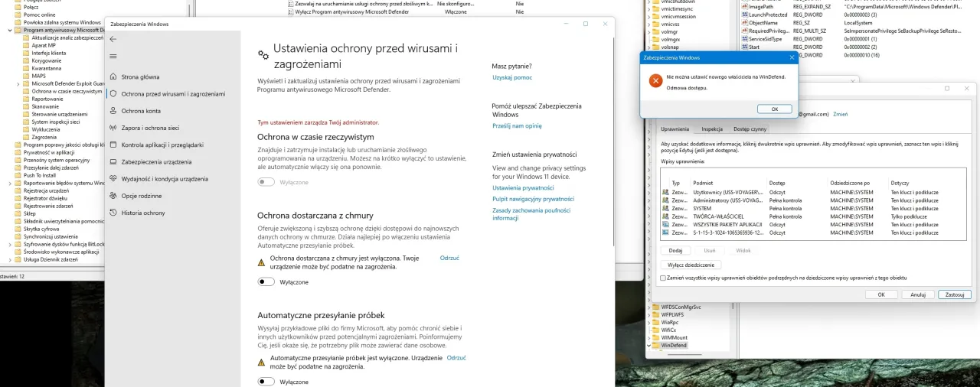Open Ochrona konta person icon
Screen dimensions: 980x387
pyautogui.click(x=113, y=111)
